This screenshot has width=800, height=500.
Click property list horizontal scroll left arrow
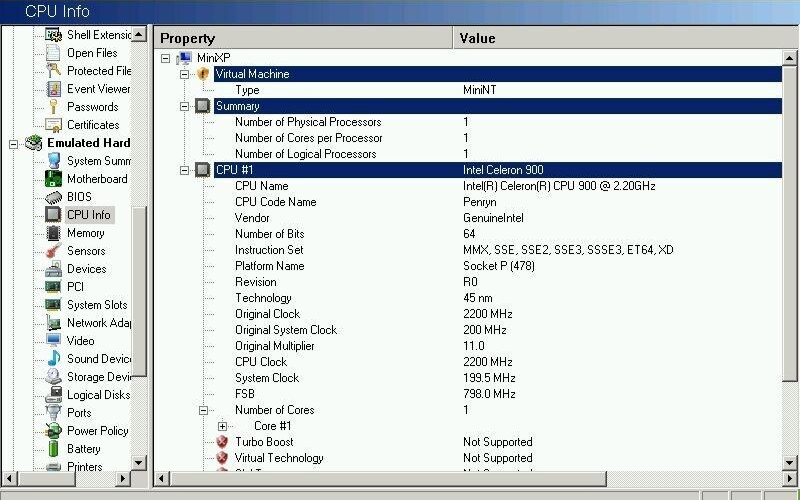pos(162,479)
